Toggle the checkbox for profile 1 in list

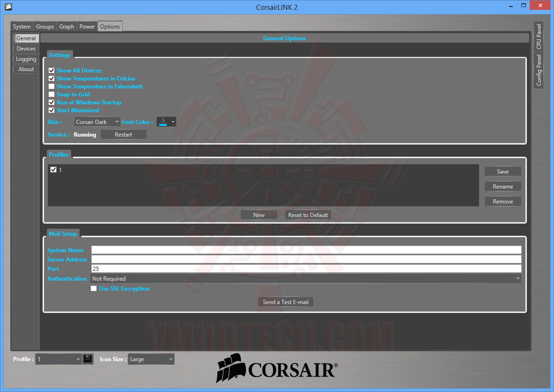[x=53, y=170]
